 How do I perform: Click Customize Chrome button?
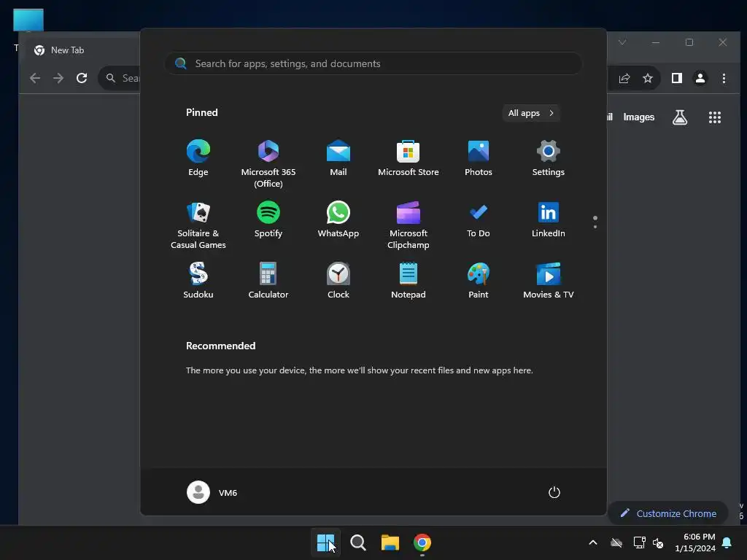click(668, 513)
